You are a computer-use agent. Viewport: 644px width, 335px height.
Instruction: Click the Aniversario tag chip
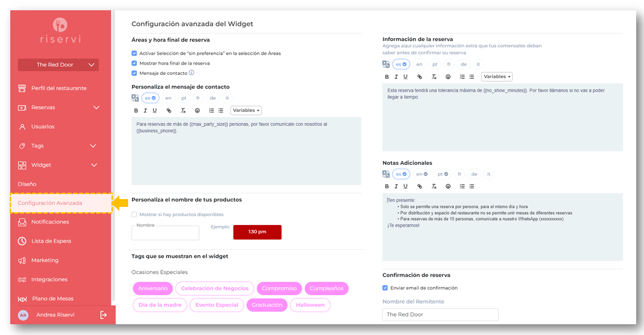pyautogui.click(x=153, y=289)
